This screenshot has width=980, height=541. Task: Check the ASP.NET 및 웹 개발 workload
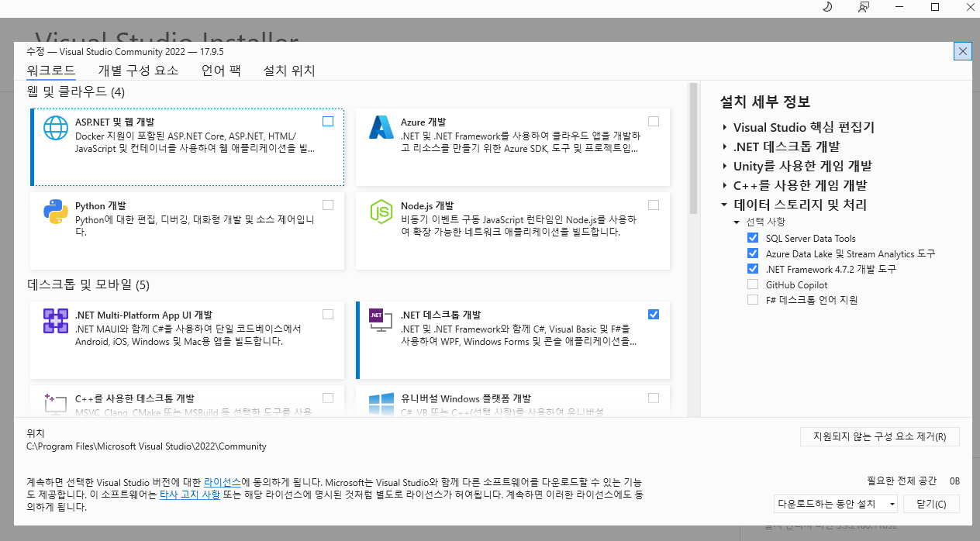click(328, 122)
